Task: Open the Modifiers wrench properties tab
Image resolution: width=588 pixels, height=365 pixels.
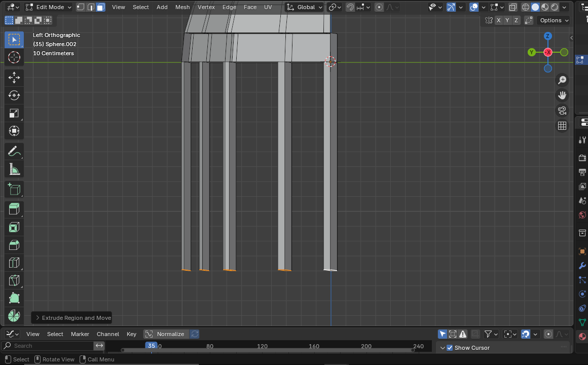Action: (582, 266)
